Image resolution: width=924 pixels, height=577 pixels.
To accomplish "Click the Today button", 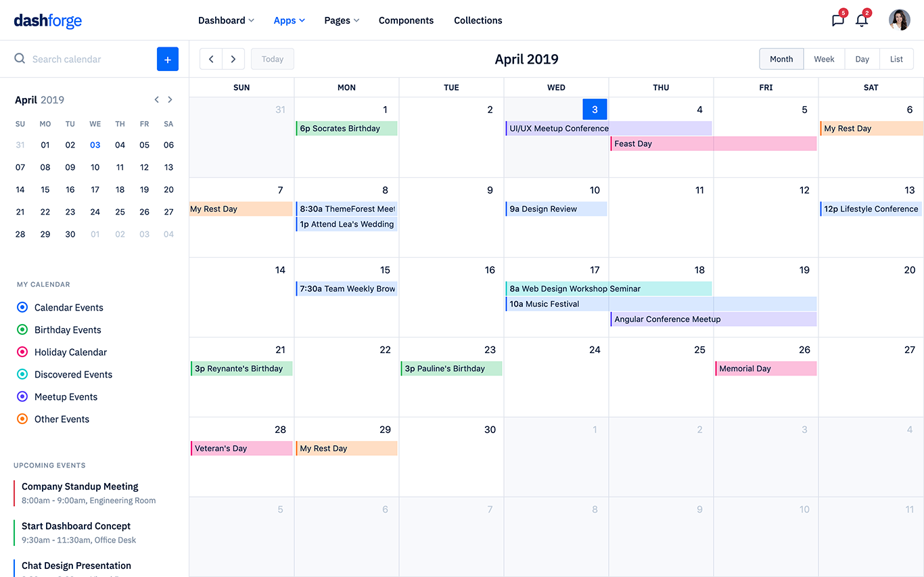I will pos(273,59).
